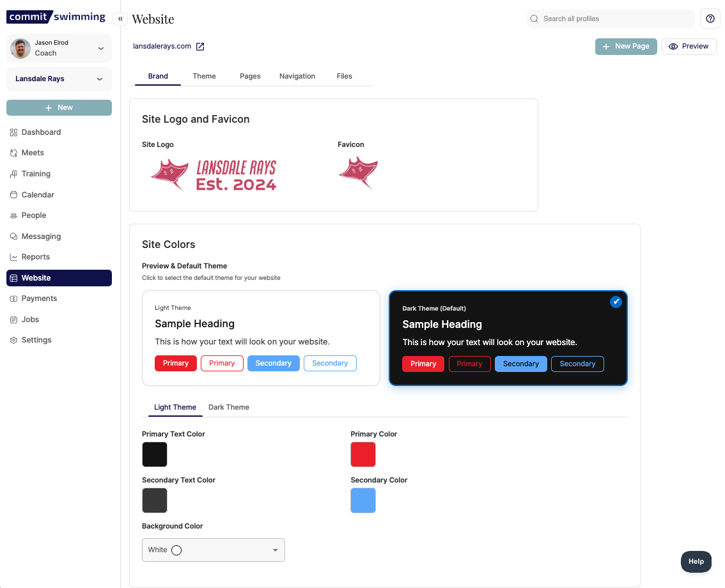This screenshot has width=725, height=588.
Task: Click the Preview button
Action: (x=689, y=47)
